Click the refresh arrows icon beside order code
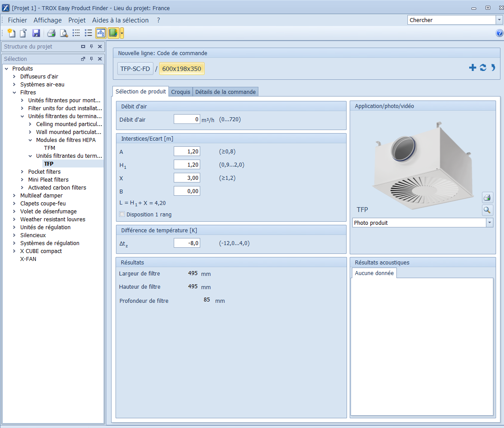The width and height of the screenshot is (504, 428). click(483, 67)
